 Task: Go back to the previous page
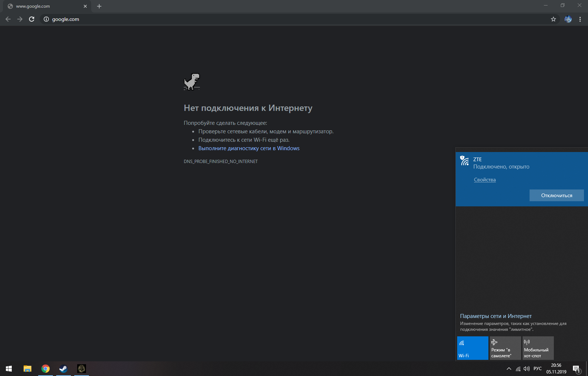click(x=8, y=19)
